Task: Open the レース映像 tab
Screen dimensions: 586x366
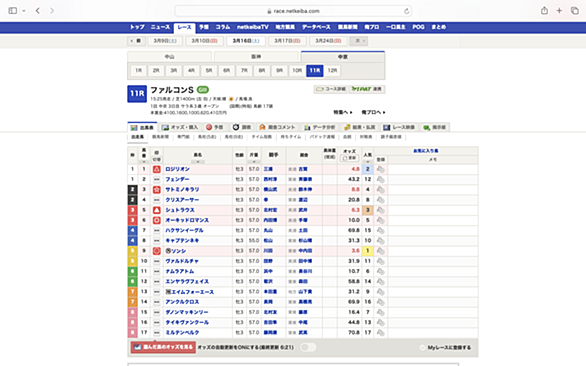Action: tap(399, 127)
